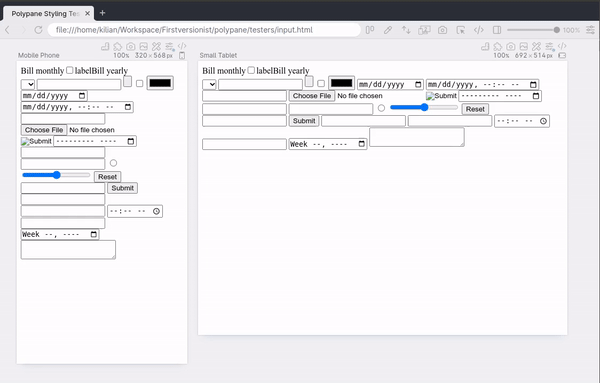
Task: Click the black color swatch in Small Tablet pane
Action: (x=341, y=83)
